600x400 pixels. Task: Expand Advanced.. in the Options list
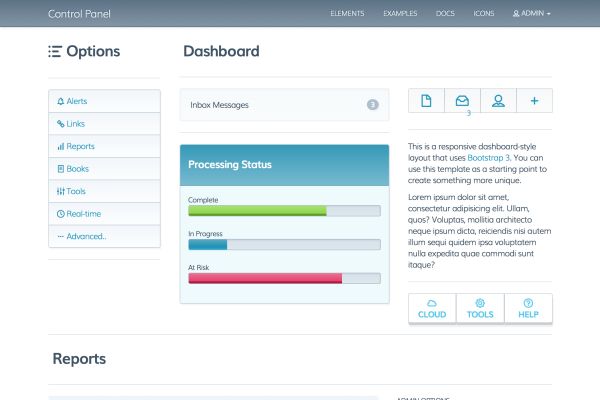104,237
